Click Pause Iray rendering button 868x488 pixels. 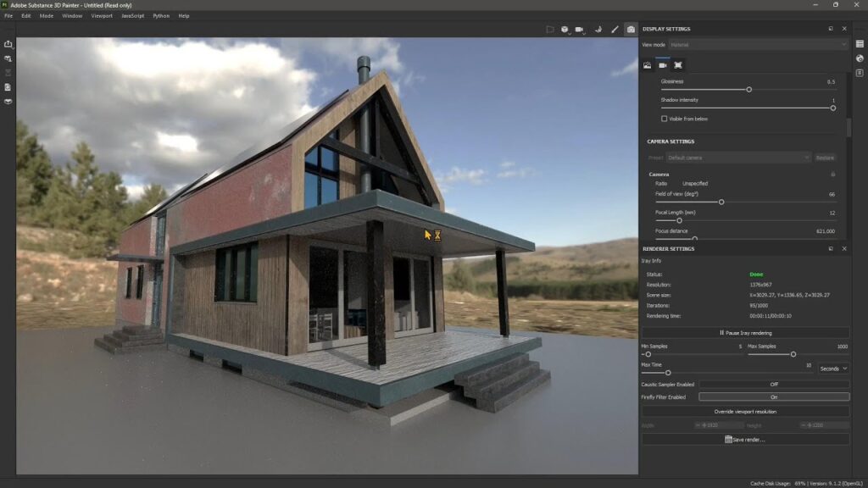(745, 333)
